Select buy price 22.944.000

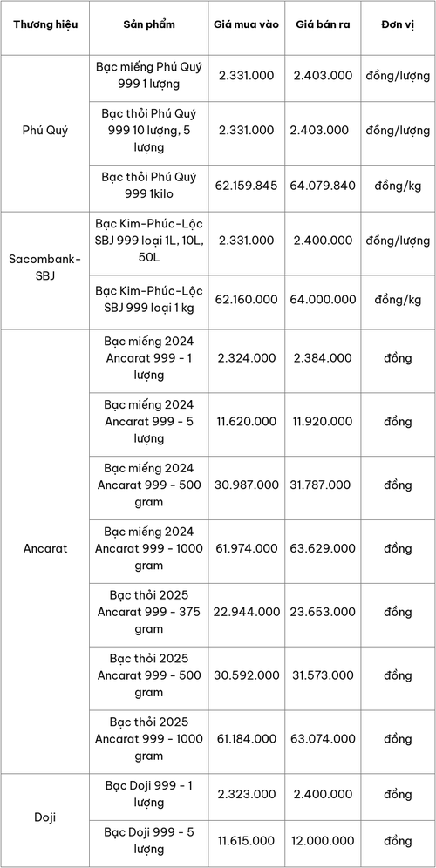[247, 613]
